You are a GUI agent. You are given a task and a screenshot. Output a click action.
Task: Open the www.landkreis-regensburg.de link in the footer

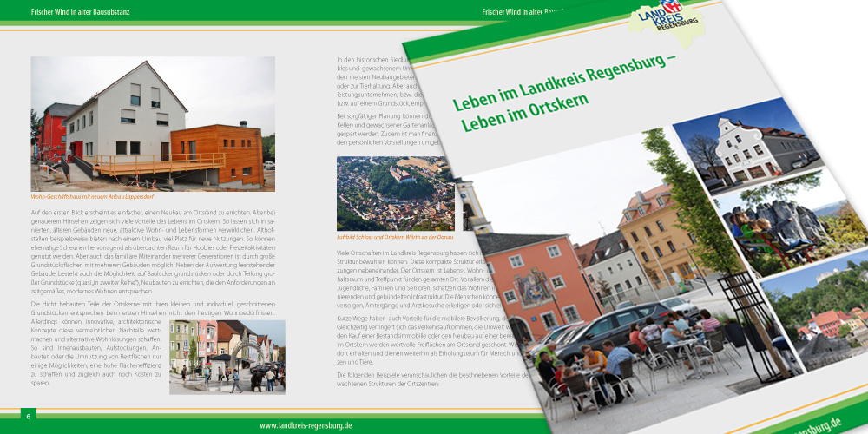click(306, 425)
